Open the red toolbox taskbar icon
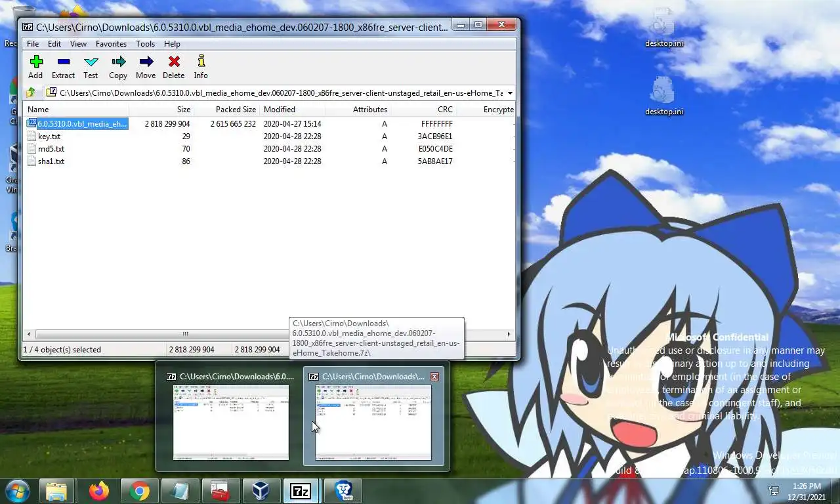 pyautogui.click(x=220, y=491)
